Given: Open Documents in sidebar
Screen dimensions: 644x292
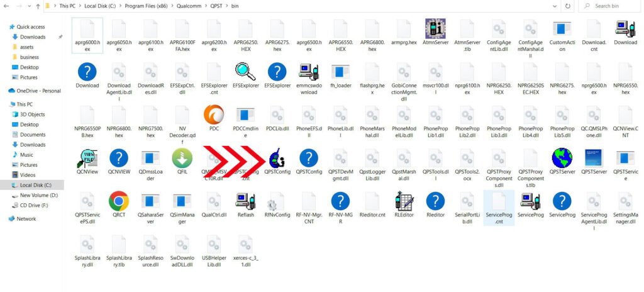Looking at the screenshot, I should click(x=33, y=135).
